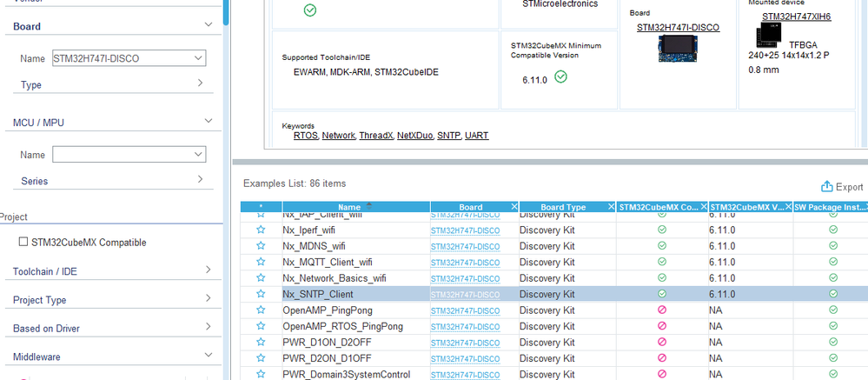This screenshot has height=380, width=868.
Task: Expand the board Type filter
Action: [x=201, y=83]
